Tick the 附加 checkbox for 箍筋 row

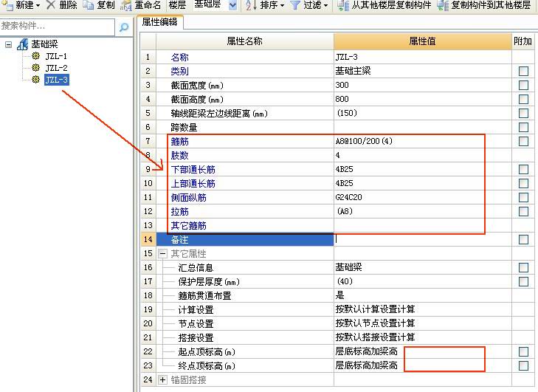[x=523, y=141]
